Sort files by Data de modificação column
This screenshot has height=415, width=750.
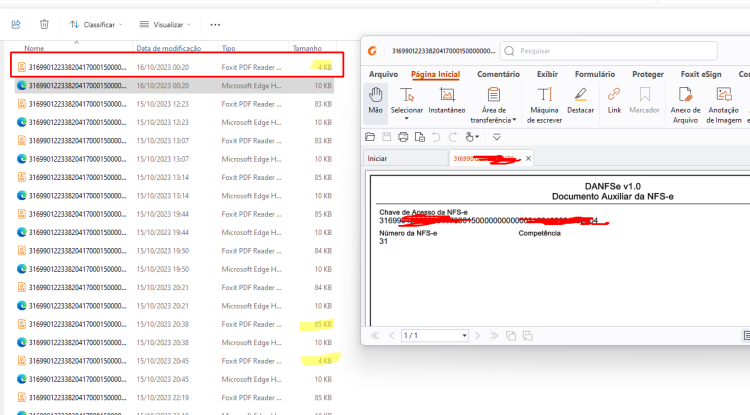coord(168,48)
